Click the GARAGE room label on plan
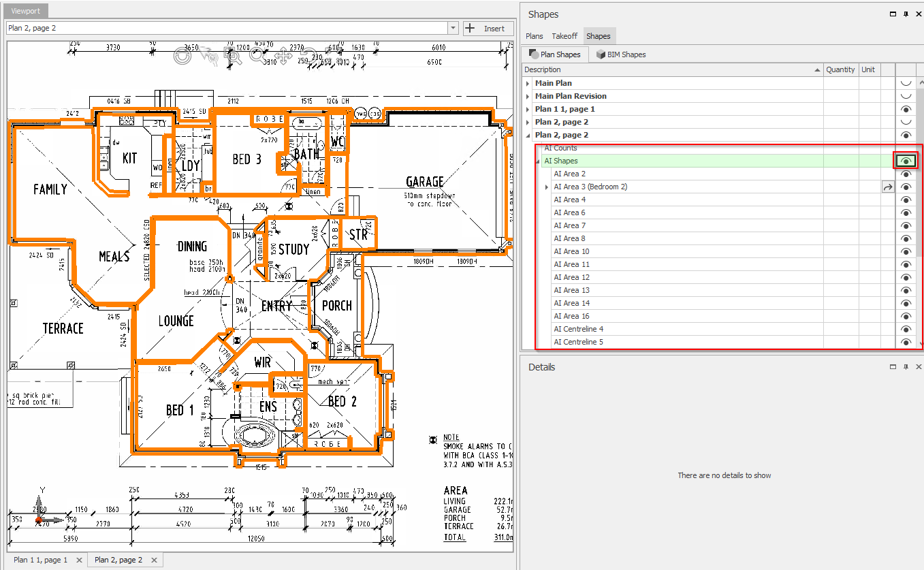 [x=425, y=182]
